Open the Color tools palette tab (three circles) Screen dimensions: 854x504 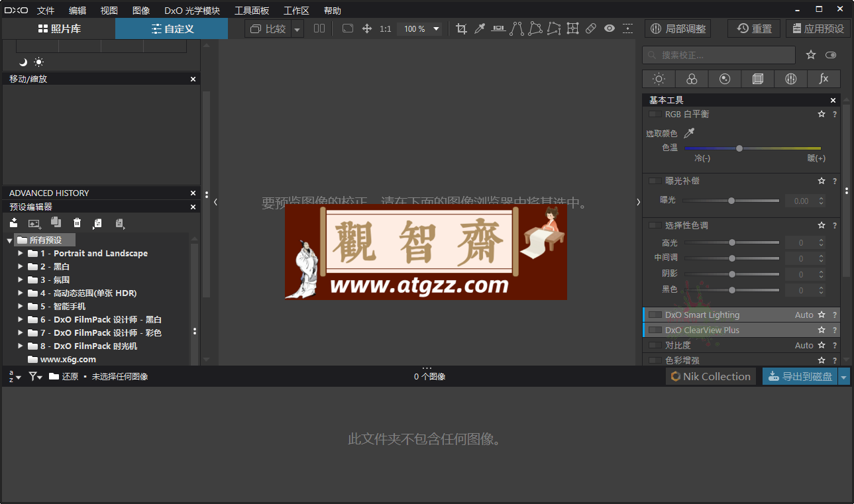point(692,79)
